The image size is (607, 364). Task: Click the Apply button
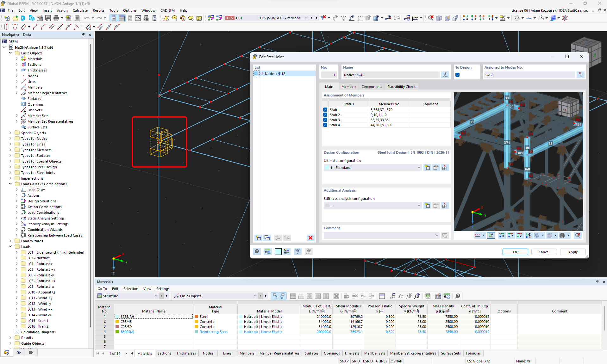573,252
